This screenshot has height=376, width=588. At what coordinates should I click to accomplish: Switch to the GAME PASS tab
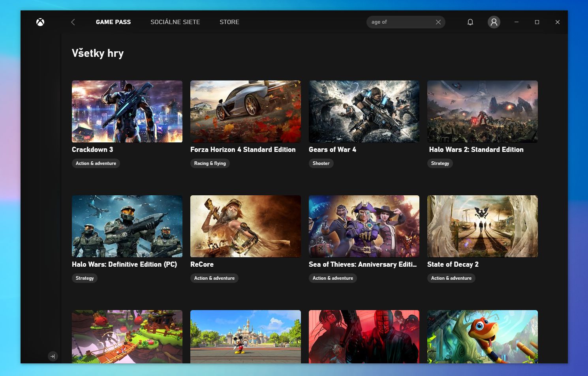pos(113,22)
